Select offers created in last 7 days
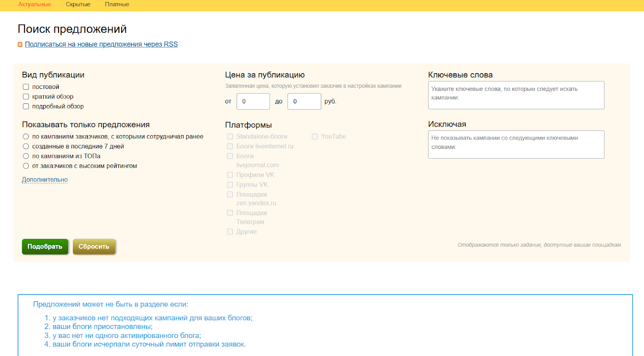 tap(26, 146)
